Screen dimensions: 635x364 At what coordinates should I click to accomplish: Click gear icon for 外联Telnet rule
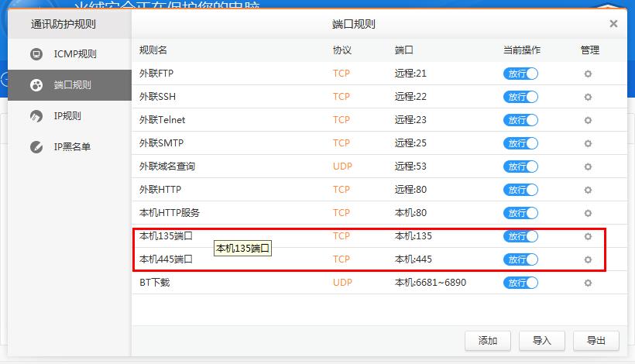(588, 120)
